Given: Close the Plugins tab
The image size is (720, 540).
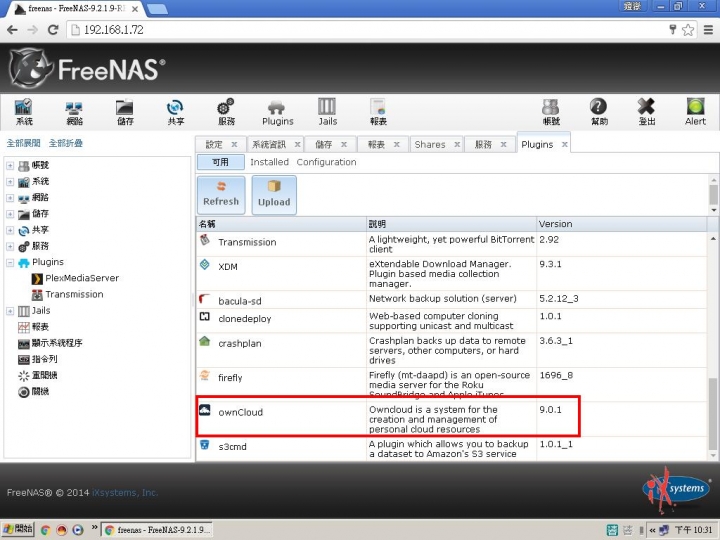Looking at the screenshot, I should pyautogui.click(x=564, y=145).
